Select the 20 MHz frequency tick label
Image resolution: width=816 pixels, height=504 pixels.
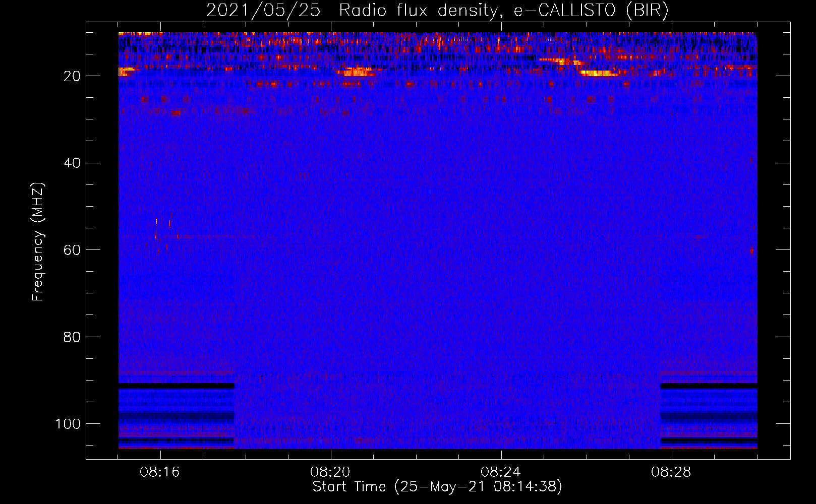point(72,76)
